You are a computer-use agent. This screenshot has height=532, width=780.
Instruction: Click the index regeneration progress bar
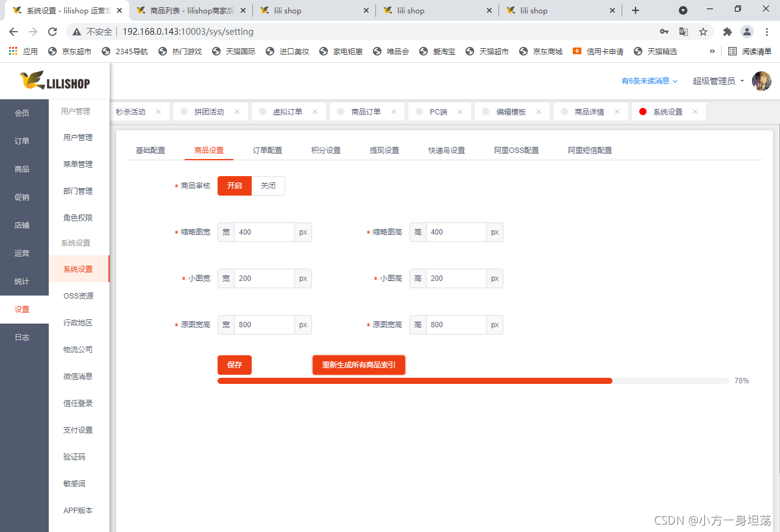(x=473, y=381)
